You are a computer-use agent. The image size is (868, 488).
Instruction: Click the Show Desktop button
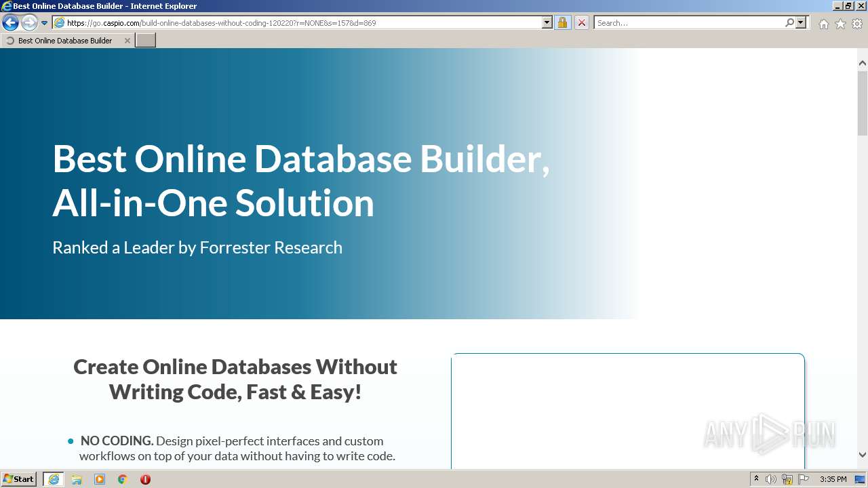[861, 479]
